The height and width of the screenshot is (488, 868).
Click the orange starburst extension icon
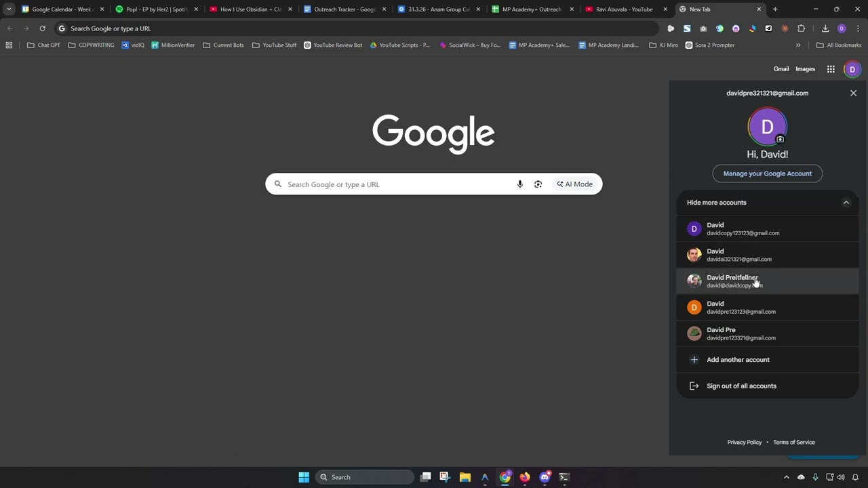click(785, 28)
